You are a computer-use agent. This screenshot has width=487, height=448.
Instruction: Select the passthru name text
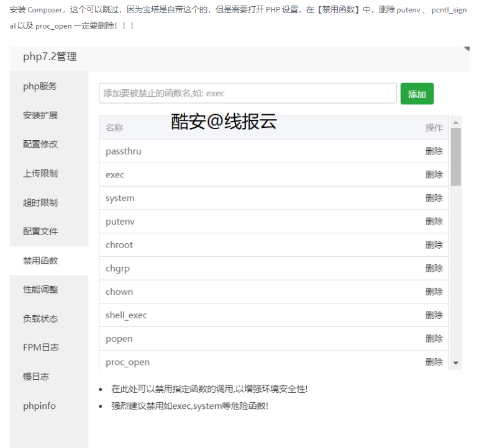(x=123, y=151)
